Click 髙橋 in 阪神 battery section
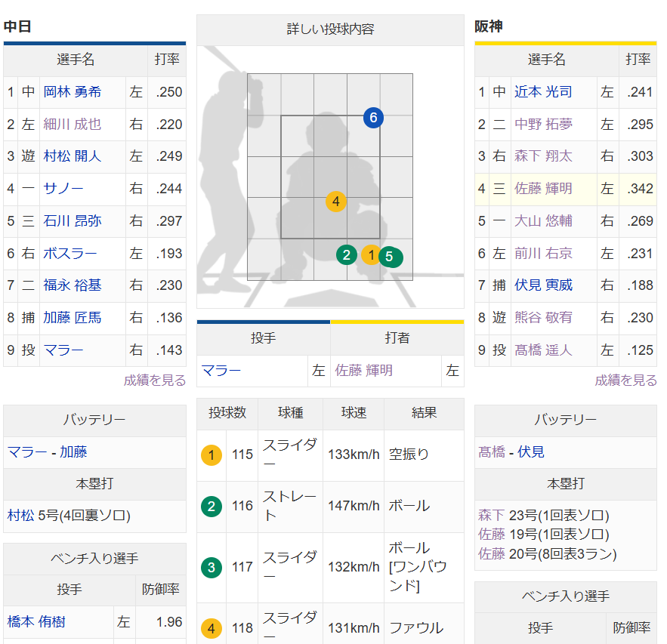The height and width of the screenshot is (644, 667). [491, 452]
